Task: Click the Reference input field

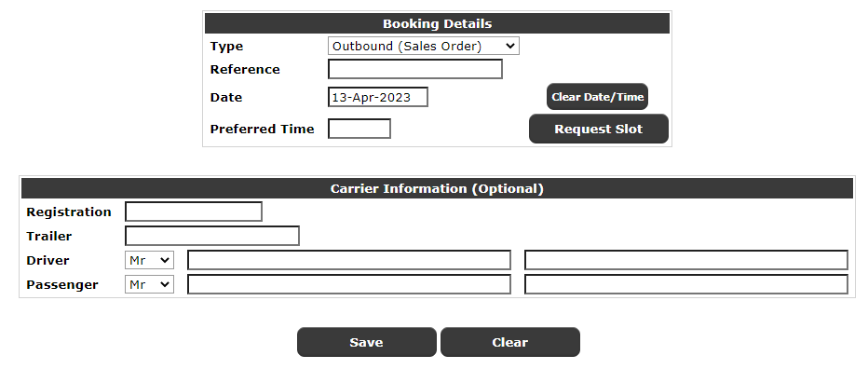Action: pyautogui.click(x=415, y=69)
